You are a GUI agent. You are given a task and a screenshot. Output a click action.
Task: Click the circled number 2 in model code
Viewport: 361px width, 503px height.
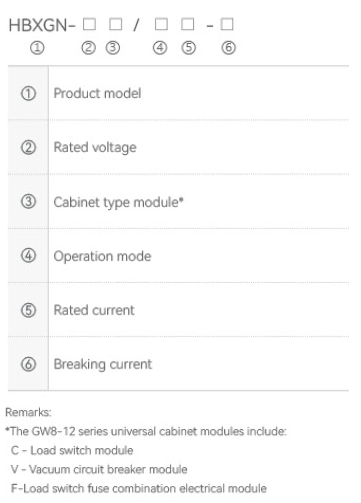[88, 48]
